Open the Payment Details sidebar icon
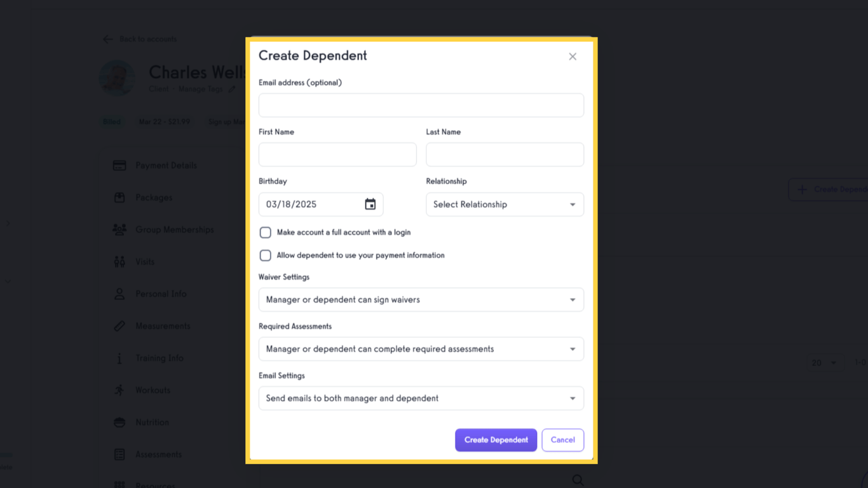Image resolution: width=868 pixels, height=488 pixels. tap(119, 165)
